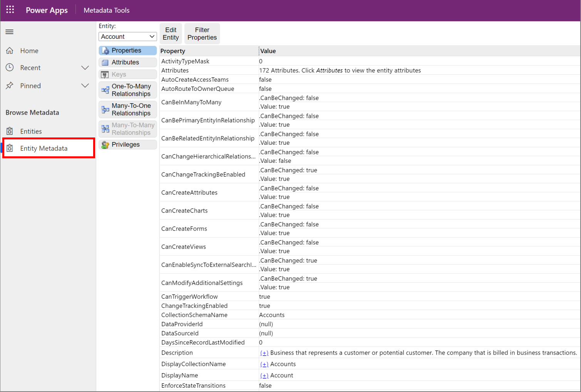Viewport: 581px width, 392px height.
Task: Toggle the navigation pane with the hamburger icon
Action: [9, 32]
